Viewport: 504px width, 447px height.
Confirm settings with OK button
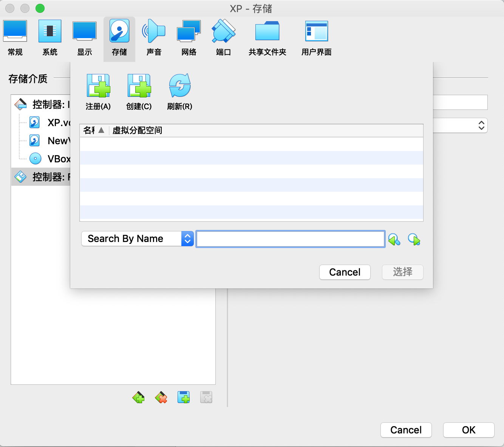469,430
